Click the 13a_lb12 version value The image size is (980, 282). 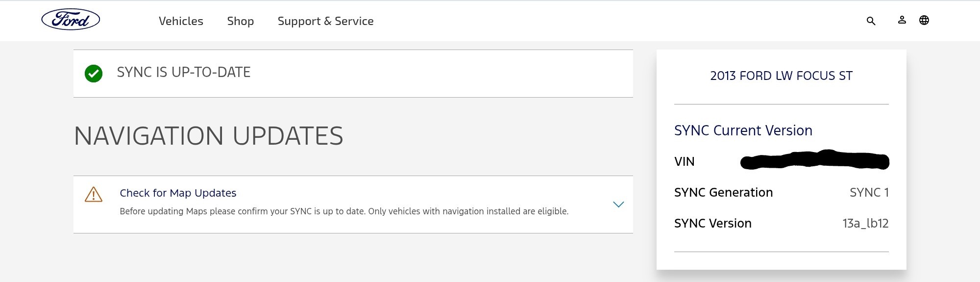[x=865, y=224]
